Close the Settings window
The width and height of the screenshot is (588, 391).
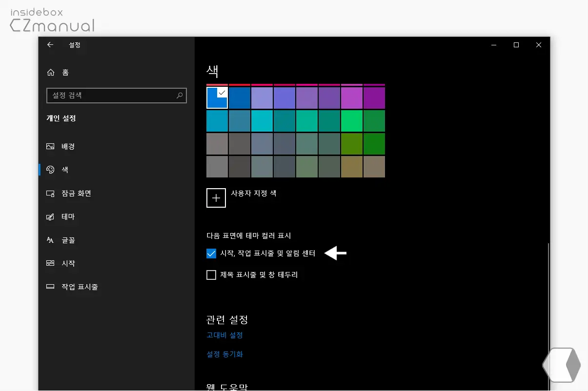click(539, 45)
